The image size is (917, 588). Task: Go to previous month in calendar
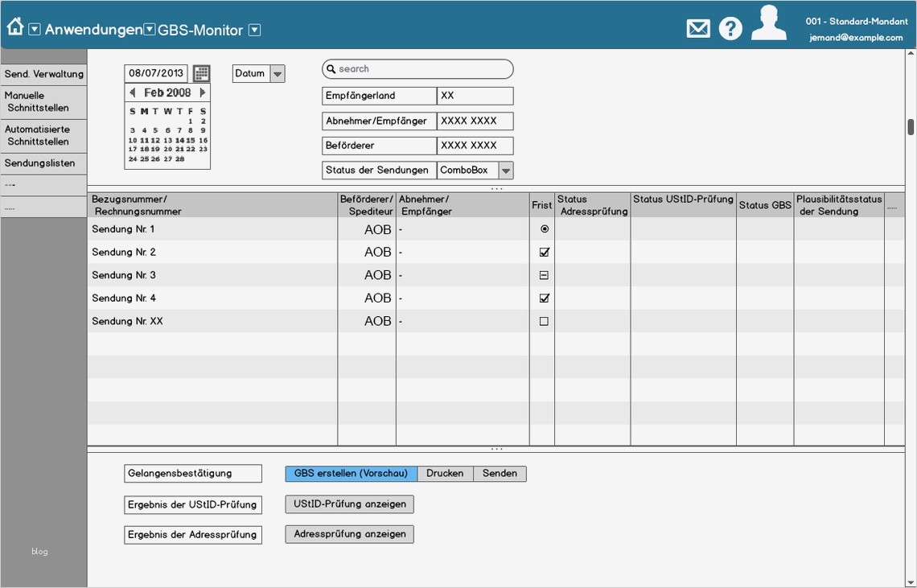click(x=133, y=93)
